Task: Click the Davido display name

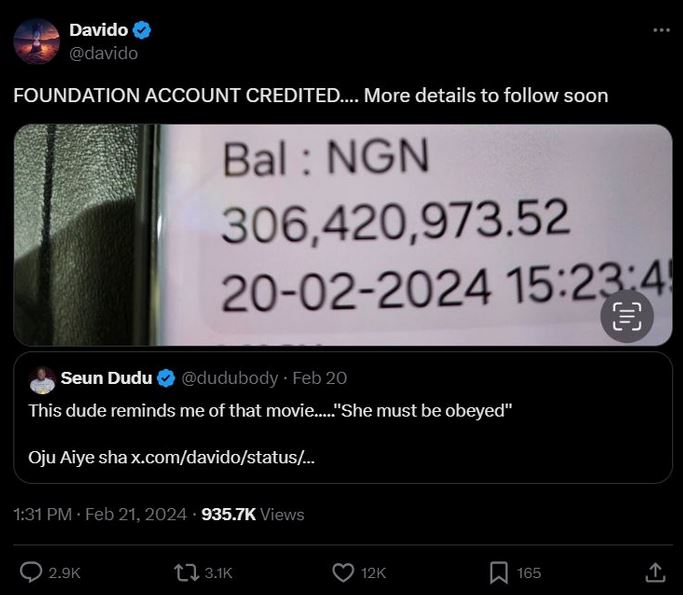Action: (98, 30)
